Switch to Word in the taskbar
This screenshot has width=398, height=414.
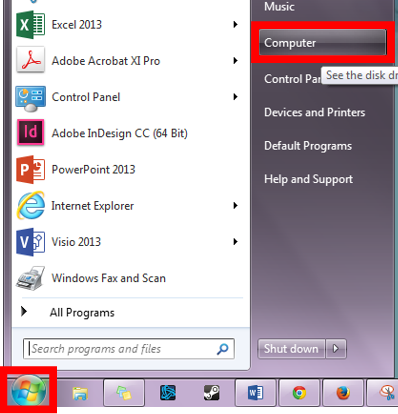256,393
